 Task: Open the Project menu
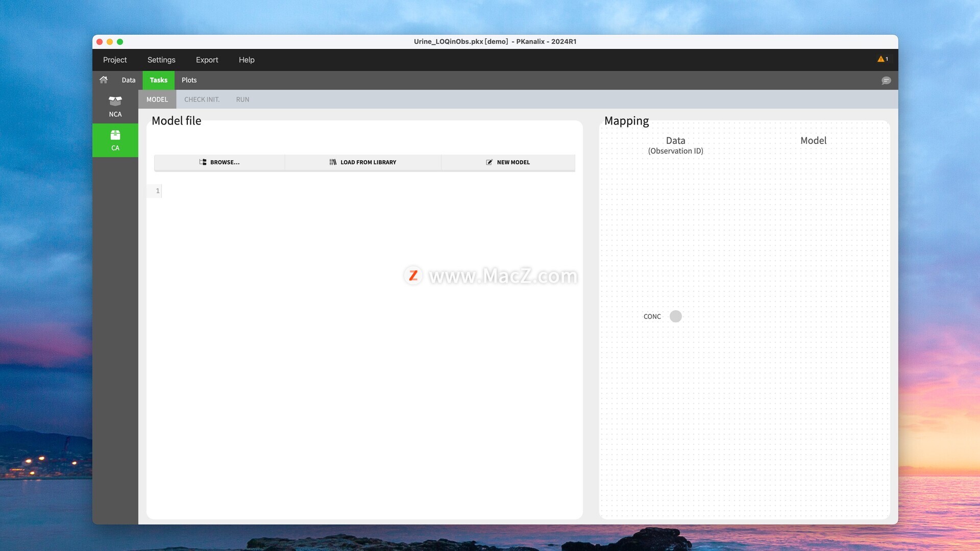(115, 60)
